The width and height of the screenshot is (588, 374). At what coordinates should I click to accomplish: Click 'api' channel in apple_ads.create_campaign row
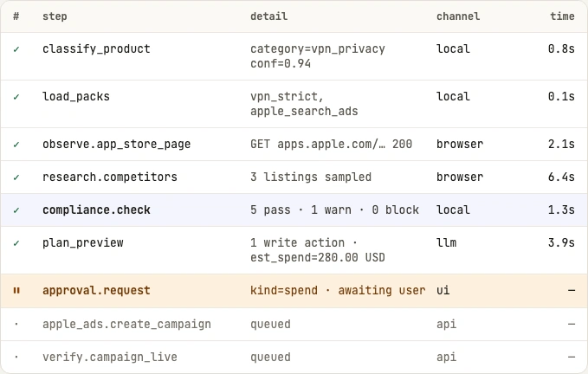coord(446,324)
